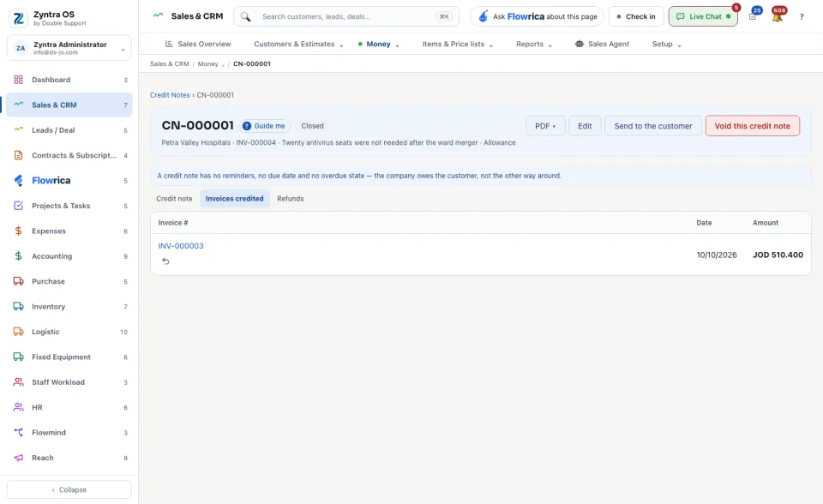The width and height of the screenshot is (823, 504).
Task: Click the Edit button
Action: [x=585, y=125]
